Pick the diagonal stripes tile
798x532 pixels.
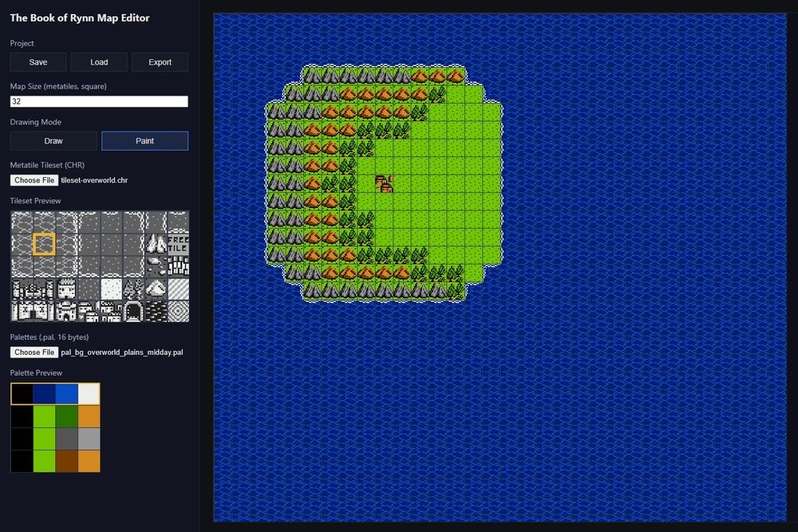tap(178, 289)
